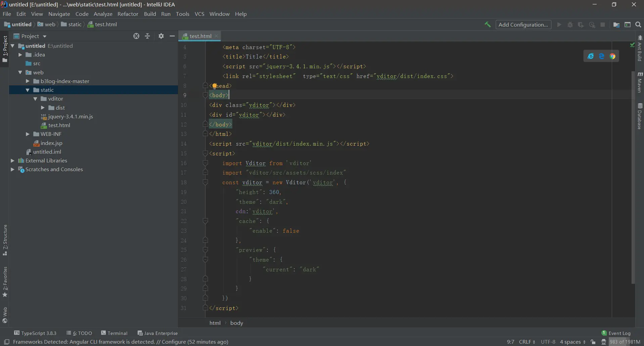
Task: Collapse the vditor folder in tree
Action: click(x=35, y=99)
